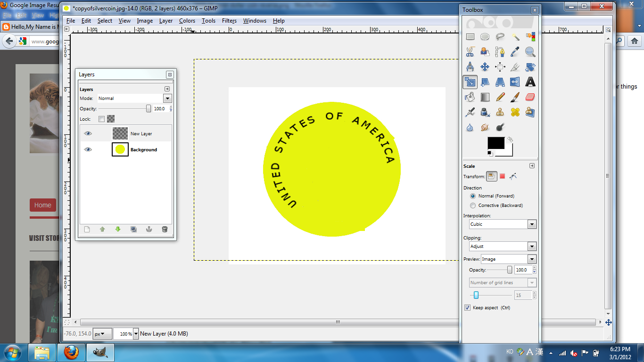This screenshot has height=362, width=644.
Task: Select the Scissors Select tool
Action: click(470, 52)
